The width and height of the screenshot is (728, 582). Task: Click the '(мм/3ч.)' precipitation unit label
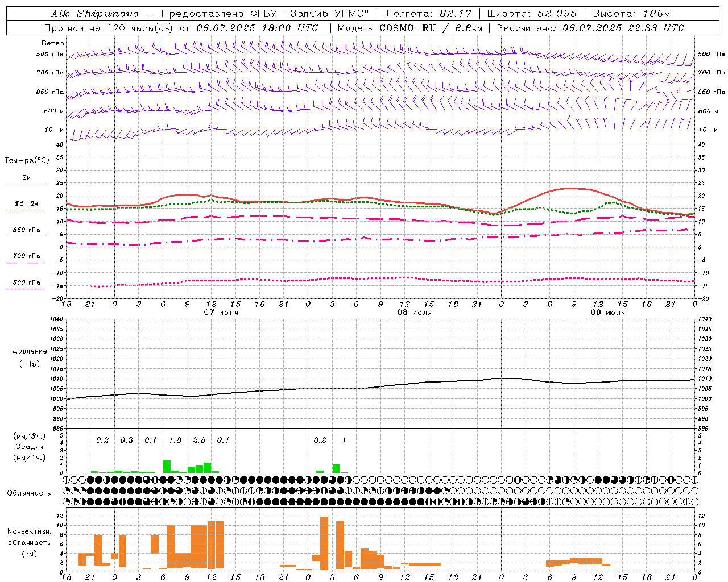coord(30,436)
